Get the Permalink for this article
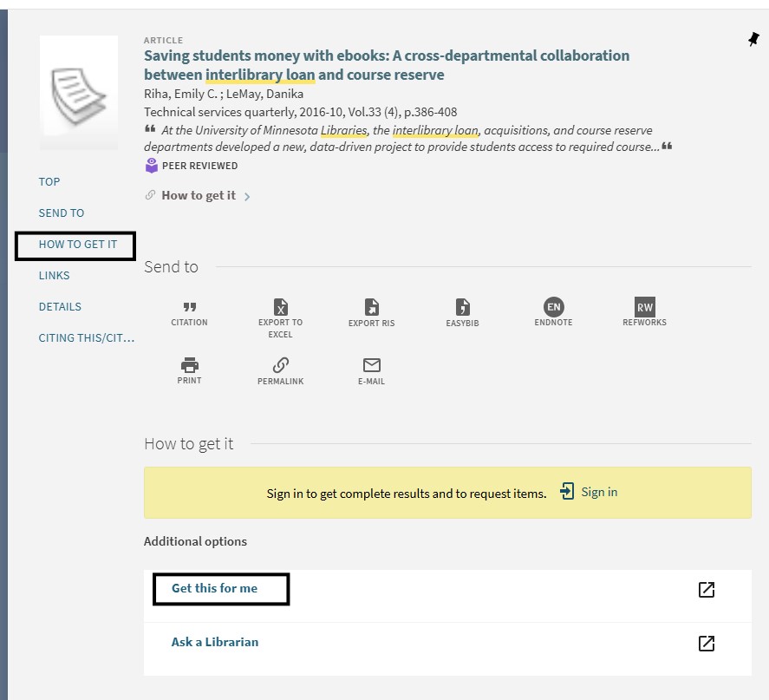 [281, 371]
